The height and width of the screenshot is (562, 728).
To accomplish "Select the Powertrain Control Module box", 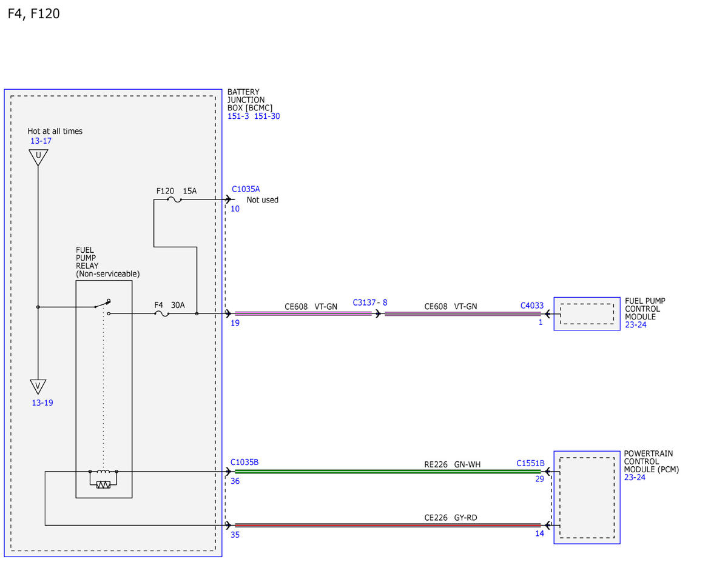I will 587,497.
